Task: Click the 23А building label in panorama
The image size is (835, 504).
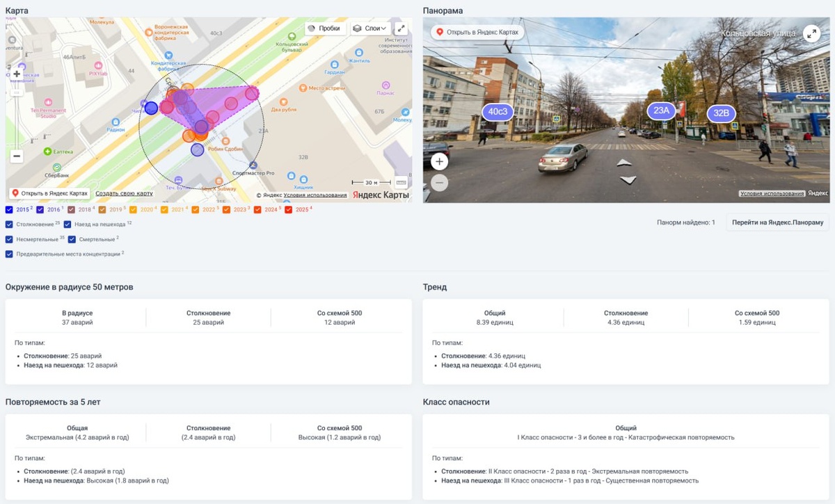Action: point(661,110)
